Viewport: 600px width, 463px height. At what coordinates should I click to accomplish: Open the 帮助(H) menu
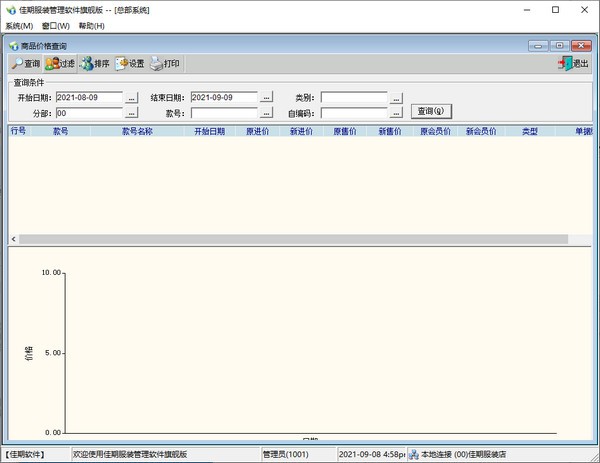pyautogui.click(x=91, y=25)
